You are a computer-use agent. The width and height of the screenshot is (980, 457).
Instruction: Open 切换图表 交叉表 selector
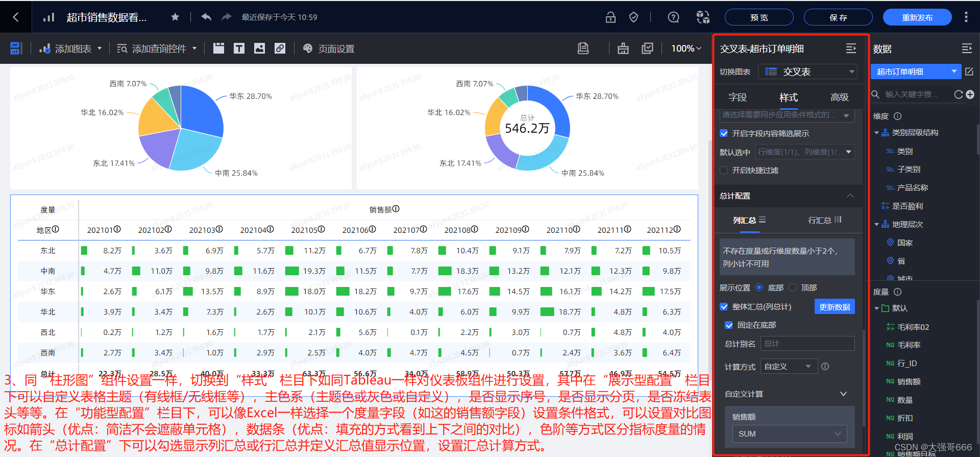[x=807, y=71]
